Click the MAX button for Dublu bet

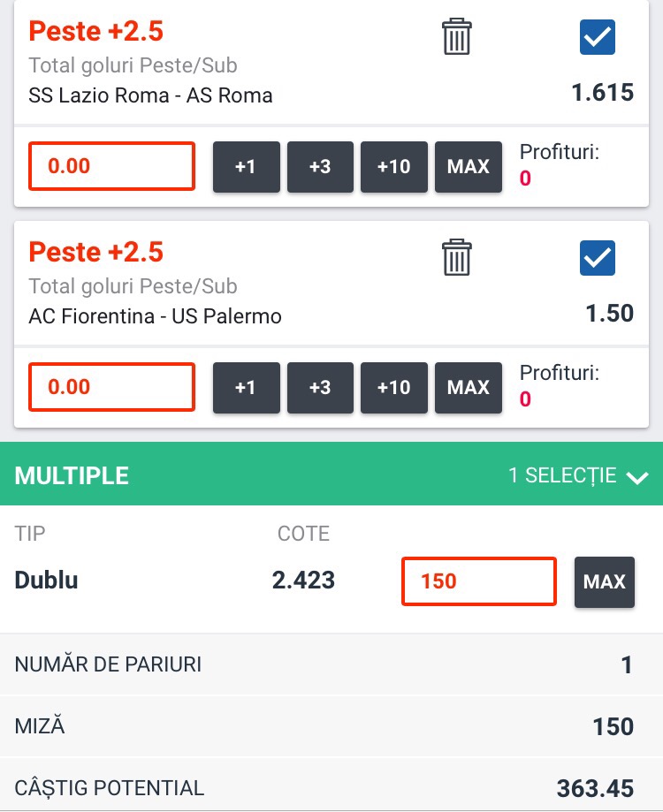(605, 581)
